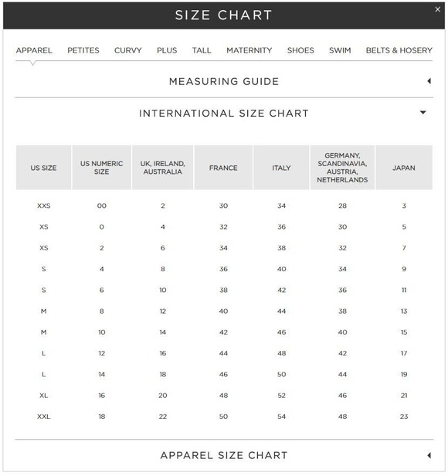This screenshot has height=476, width=448.
Task: Switch to the Shoes tab
Action: click(300, 50)
